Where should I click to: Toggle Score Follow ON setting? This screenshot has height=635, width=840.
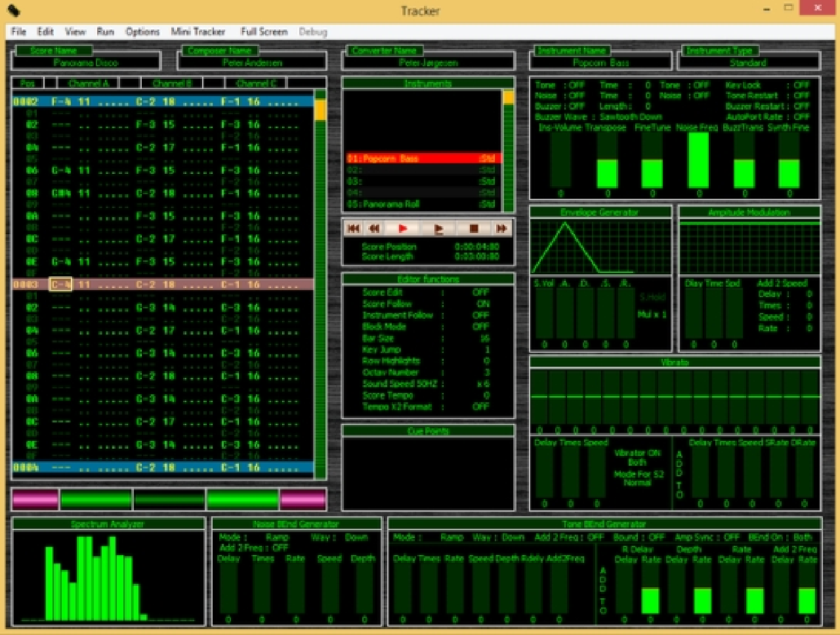coord(483,304)
